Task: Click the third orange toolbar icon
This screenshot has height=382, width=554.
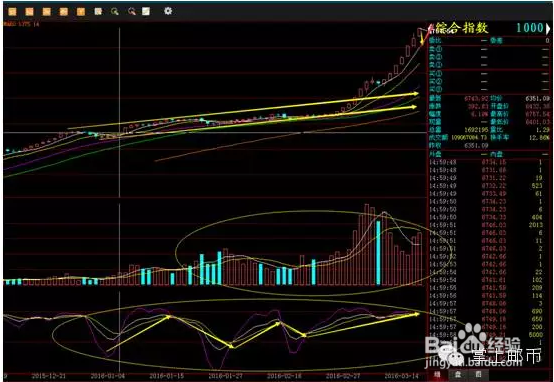Action: coord(47,12)
